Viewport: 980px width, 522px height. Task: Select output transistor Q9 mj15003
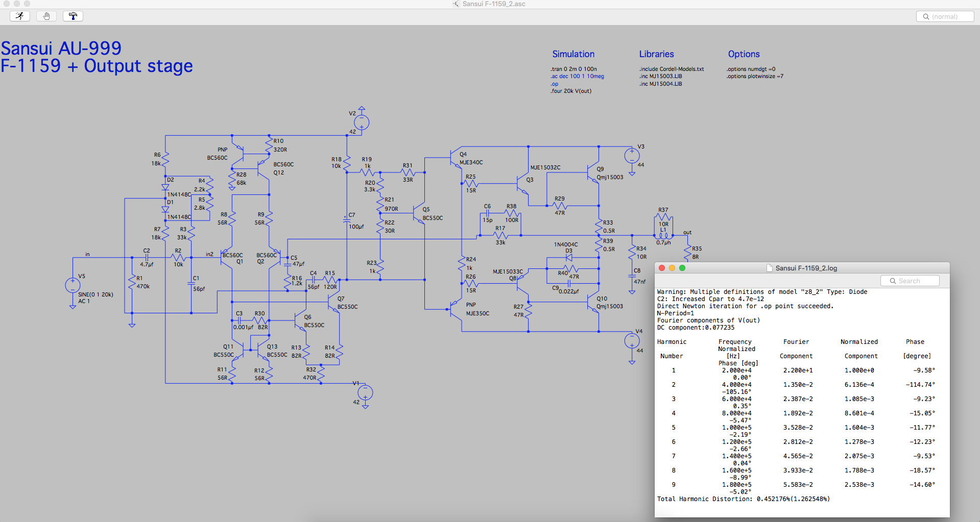pyautogui.click(x=592, y=173)
